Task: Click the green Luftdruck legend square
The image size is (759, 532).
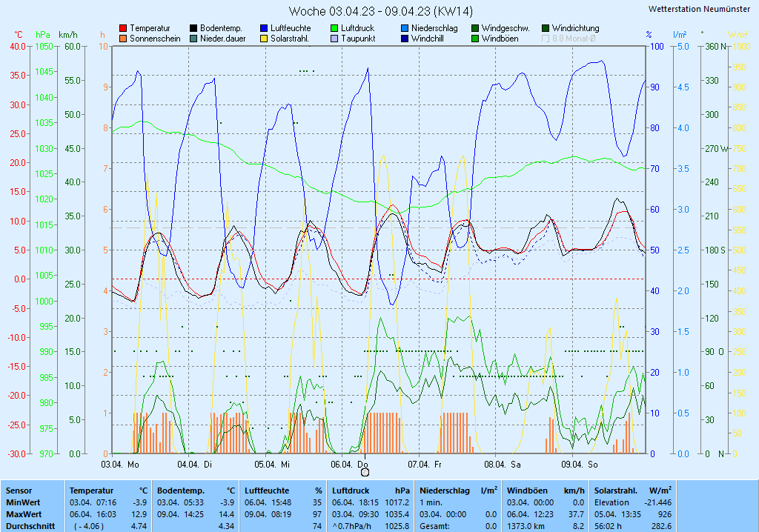Action: [x=334, y=28]
